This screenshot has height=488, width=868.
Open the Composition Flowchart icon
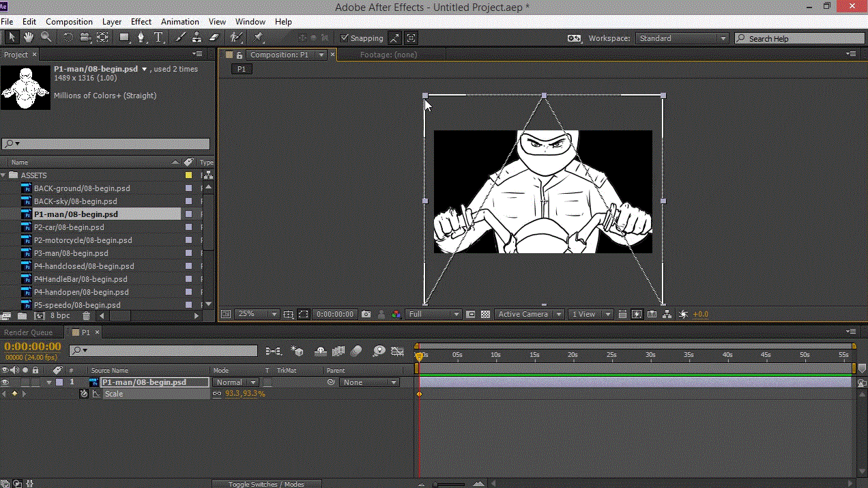(x=666, y=314)
